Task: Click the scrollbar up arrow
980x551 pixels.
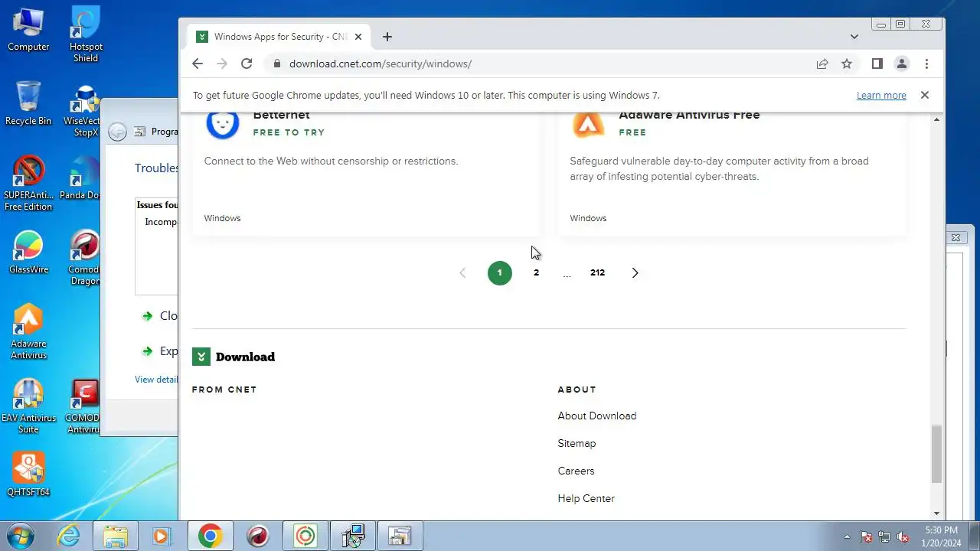Action: click(x=936, y=119)
